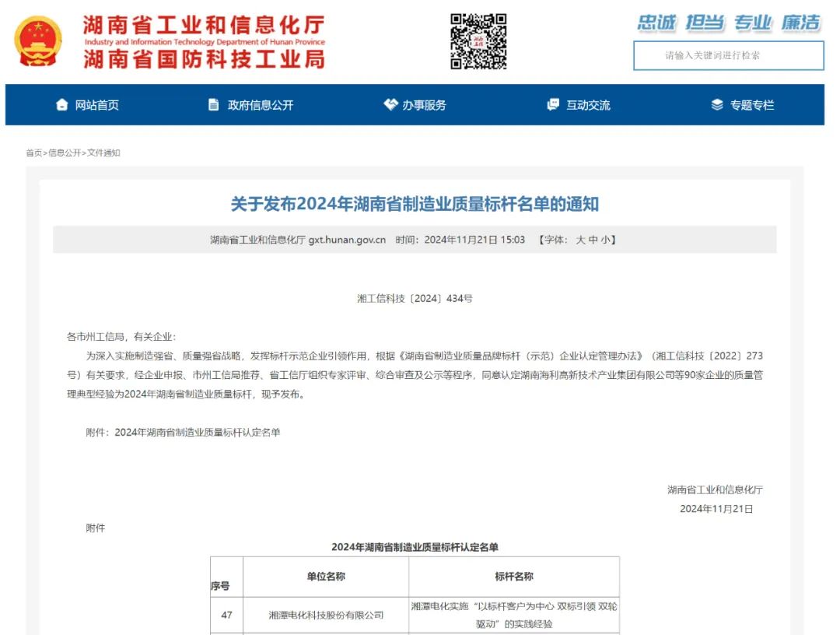Click the document number 湘工信科技〔2024〕434号

tap(415, 299)
